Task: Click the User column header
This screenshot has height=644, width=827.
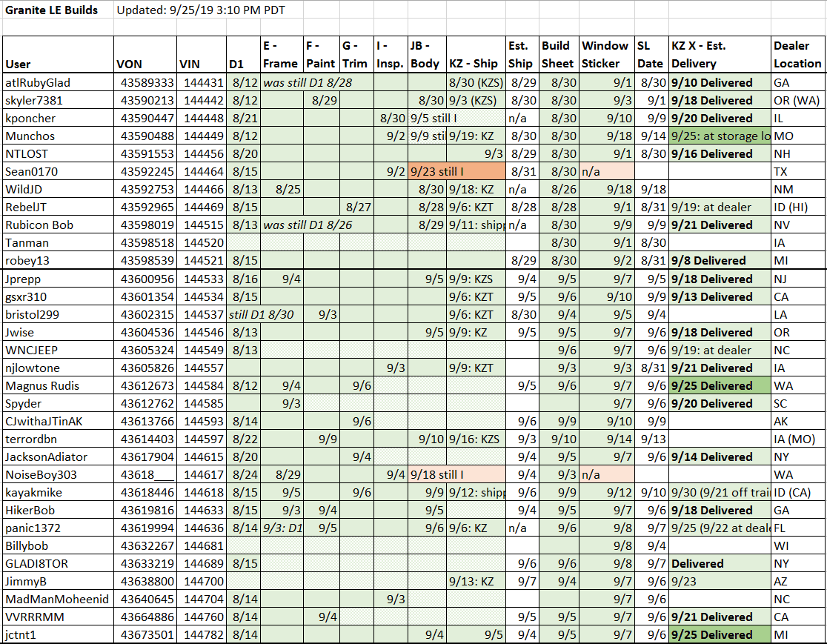Action: pos(58,54)
